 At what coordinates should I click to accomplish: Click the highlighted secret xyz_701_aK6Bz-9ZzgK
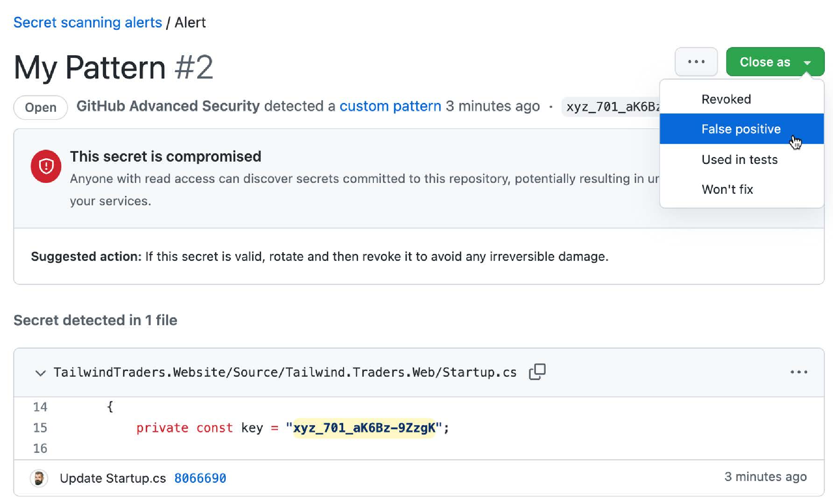pos(364,428)
